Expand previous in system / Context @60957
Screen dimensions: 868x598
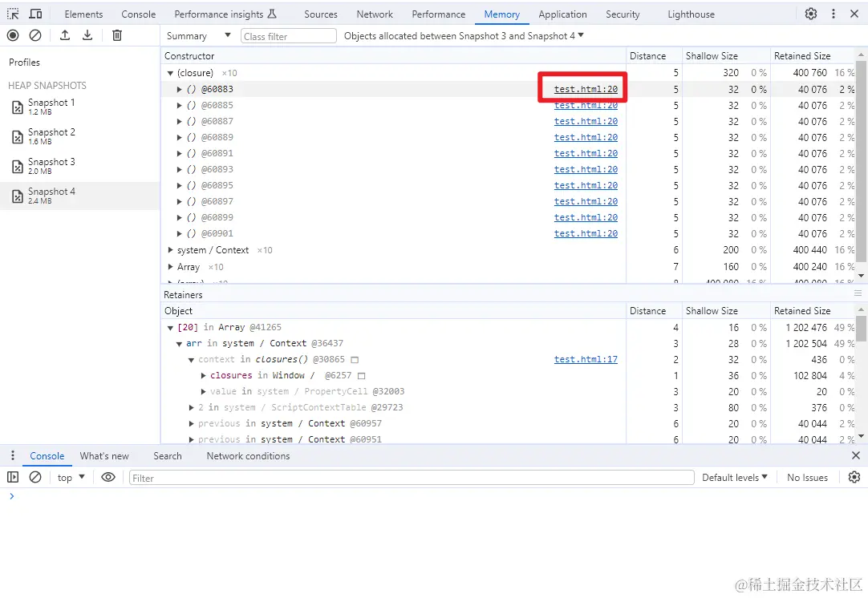click(x=192, y=424)
